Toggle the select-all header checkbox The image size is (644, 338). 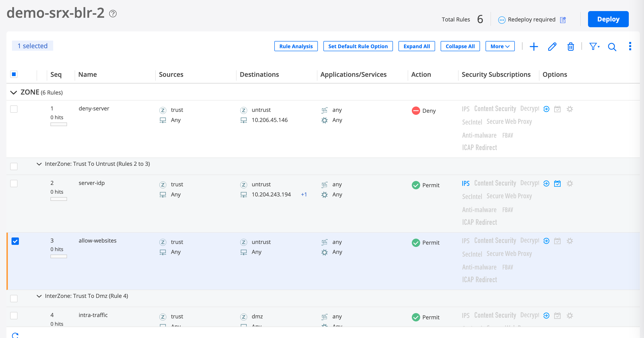[14, 74]
